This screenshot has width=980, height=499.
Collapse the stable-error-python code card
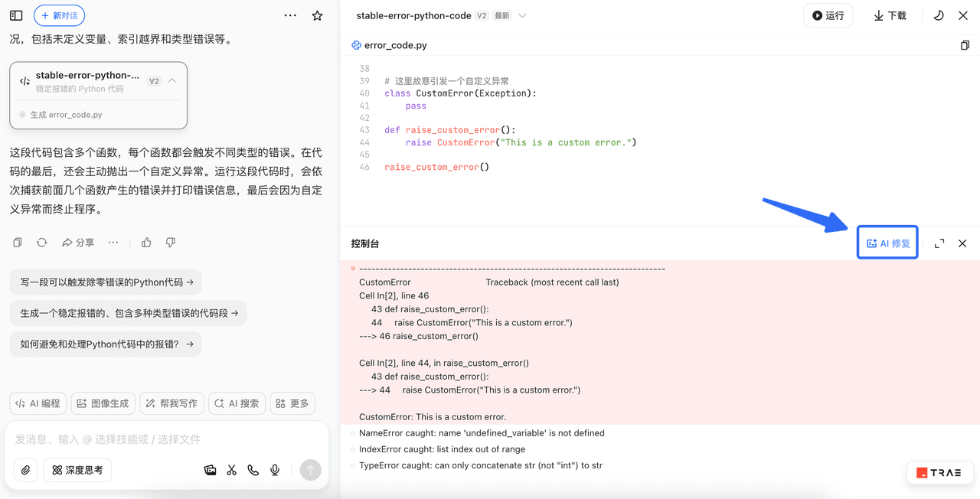point(172,80)
